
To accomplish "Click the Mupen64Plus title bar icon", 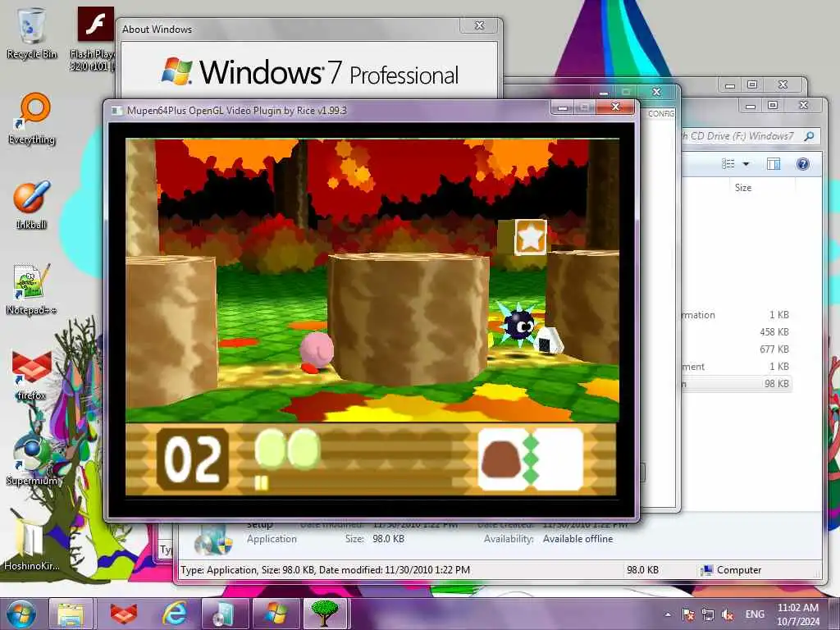I will (116, 111).
